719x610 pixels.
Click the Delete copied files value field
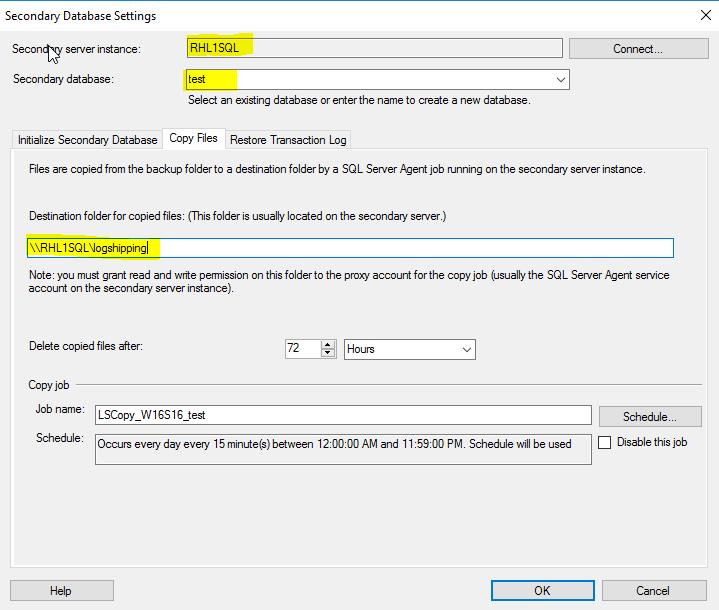pyautogui.click(x=303, y=349)
